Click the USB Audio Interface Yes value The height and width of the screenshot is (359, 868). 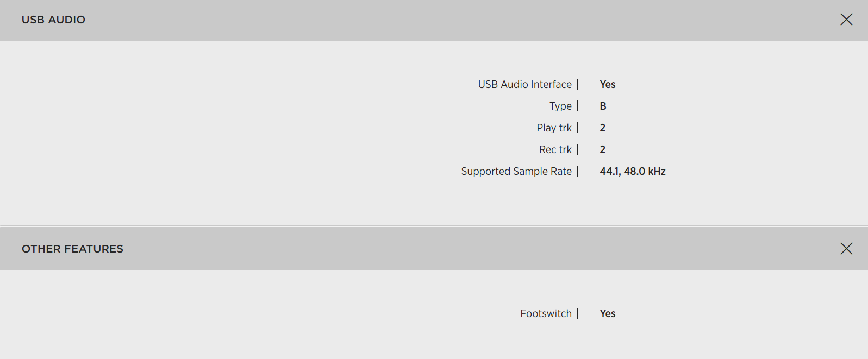coord(607,84)
